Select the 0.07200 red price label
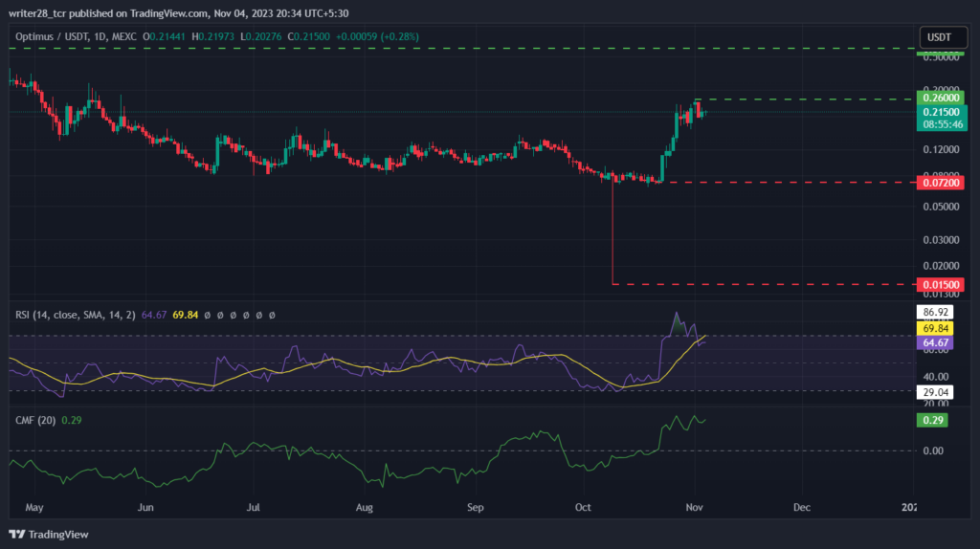980x549 pixels. tap(941, 183)
